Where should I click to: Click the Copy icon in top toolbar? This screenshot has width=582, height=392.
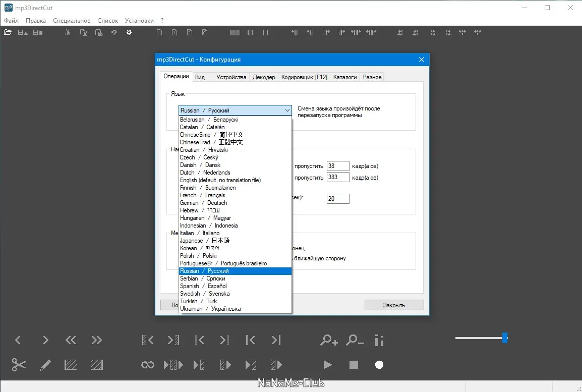coord(84,32)
